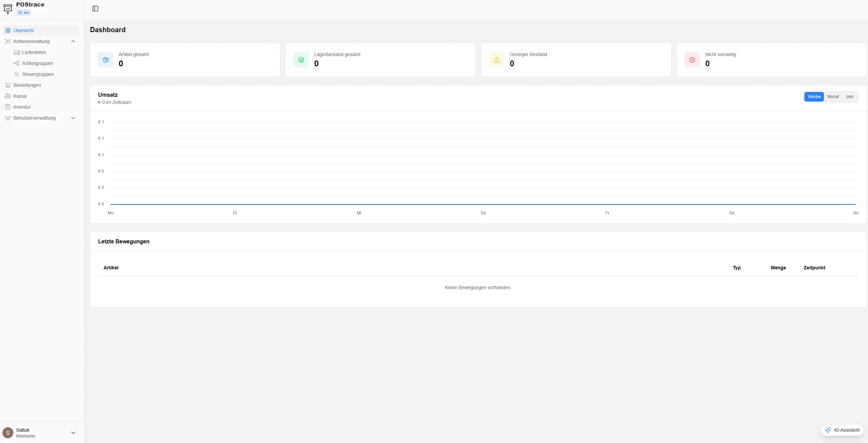Screen dimensions: 868x443
Task: Click the Mitarbeiter role text
Action: point(26,436)
